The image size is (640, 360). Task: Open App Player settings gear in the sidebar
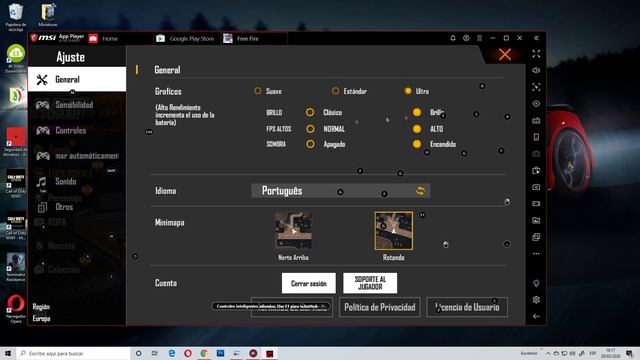pos(536,300)
